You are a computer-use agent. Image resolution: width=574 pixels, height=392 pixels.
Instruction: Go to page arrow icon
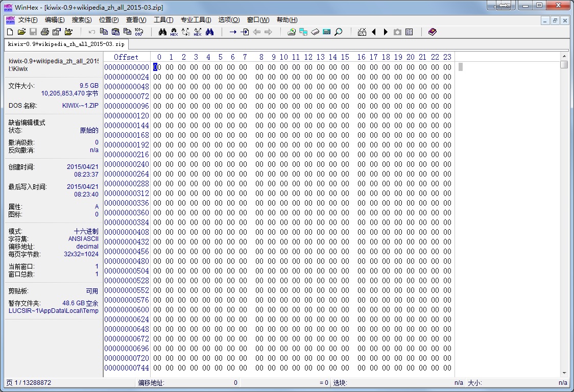[x=245, y=32]
